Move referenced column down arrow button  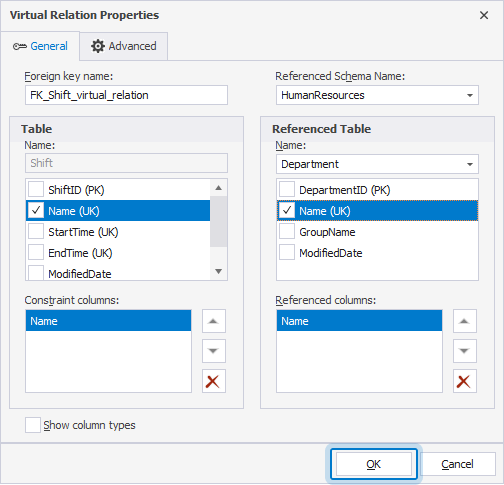(465, 351)
